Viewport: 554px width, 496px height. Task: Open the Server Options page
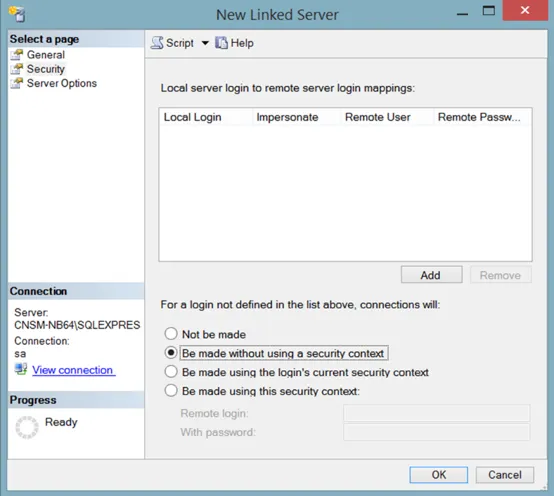pos(62,83)
